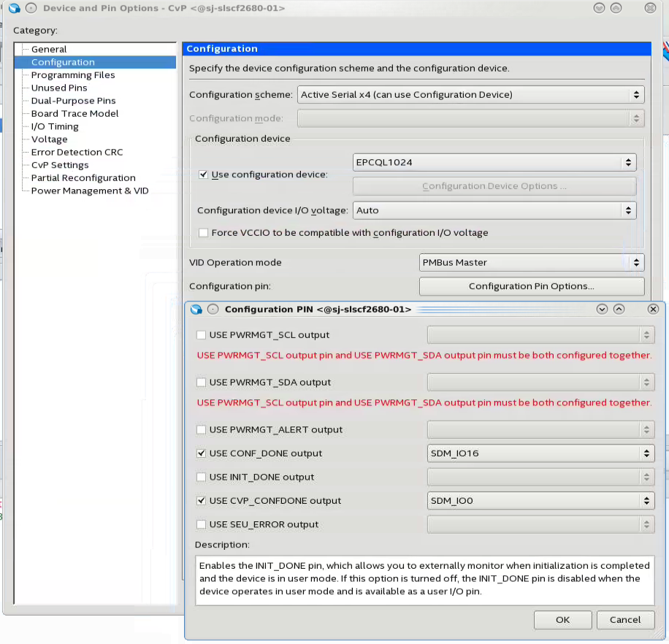Click the red warning under PWRMGT_SCL output
The width and height of the screenshot is (669, 644).
tap(424, 356)
